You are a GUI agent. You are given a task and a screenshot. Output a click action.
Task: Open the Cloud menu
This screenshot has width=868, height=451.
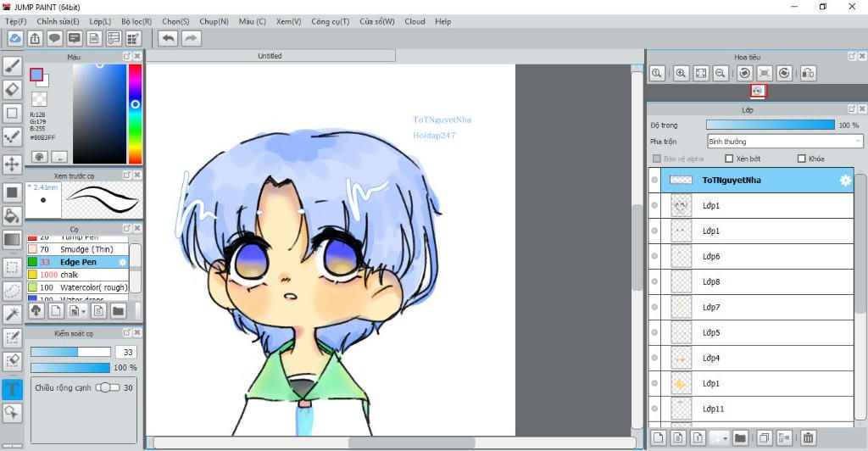coord(415,21)
